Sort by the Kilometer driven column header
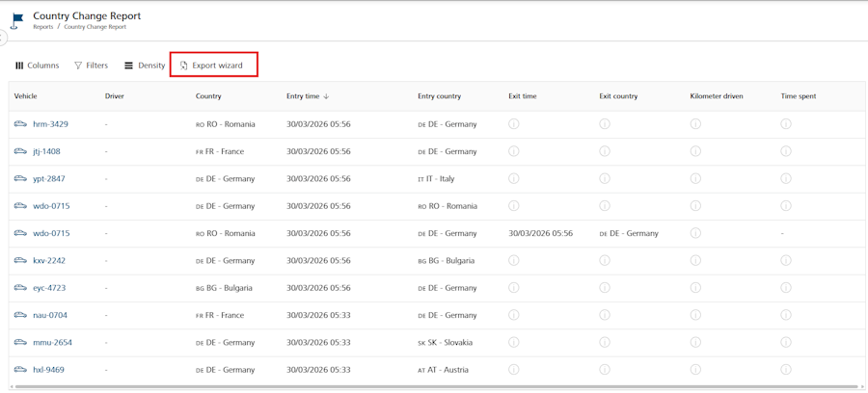Screen dimensions: 868x393 click(717, 96)
